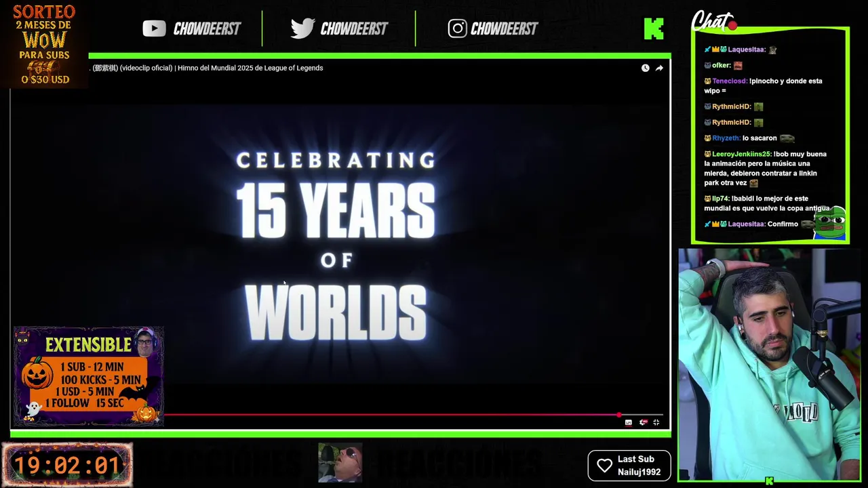Click the heart icon in the Last Sub panel

click(604, 466)
